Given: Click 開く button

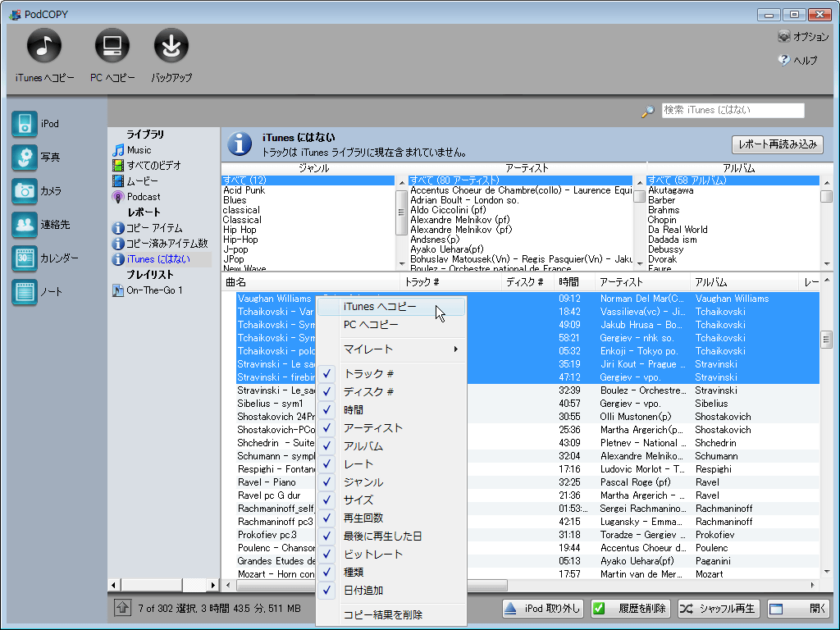Looking at the screenshot, I should tap(799, 609).
